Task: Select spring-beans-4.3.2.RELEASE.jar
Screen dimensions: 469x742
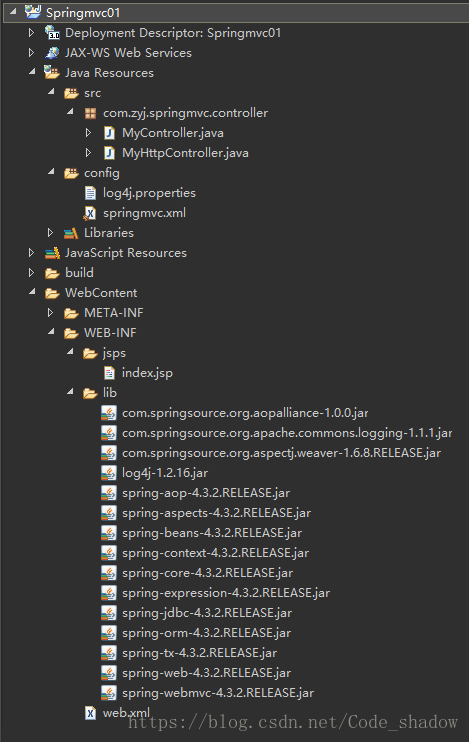Action: [212, 533]
